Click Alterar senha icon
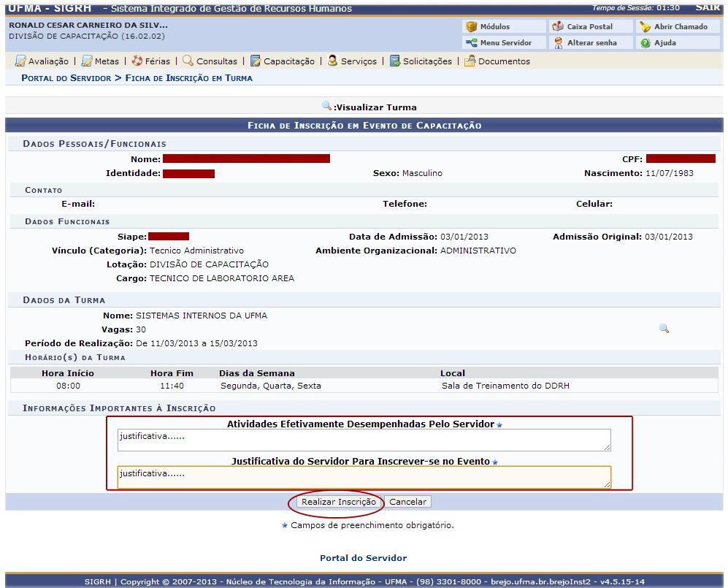 click(559, 43)
